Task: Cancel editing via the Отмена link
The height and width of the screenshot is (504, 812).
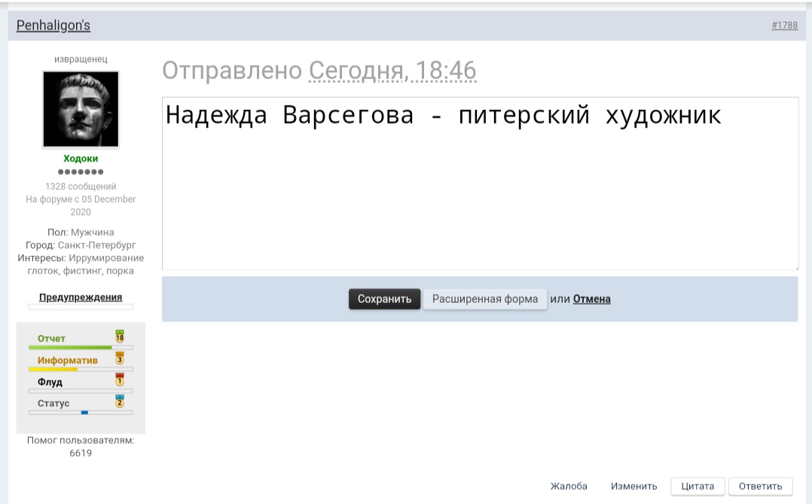Action: click(x=591, y=299)
